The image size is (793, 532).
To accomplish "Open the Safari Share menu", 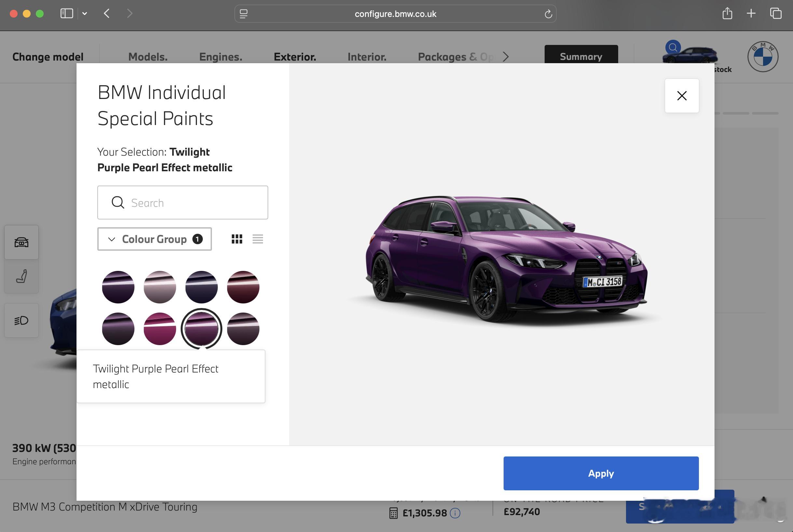I will click(727, 14).
